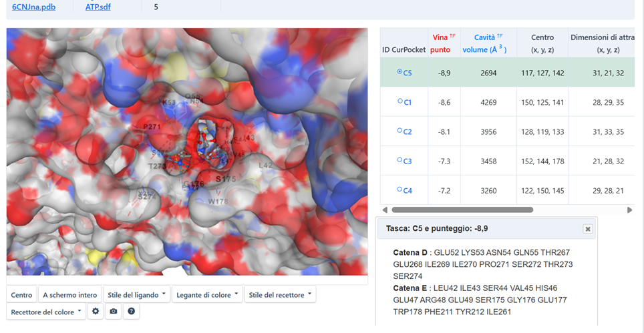Click cavity volume cell 4269
644x333 pixels.
coord(489,103)
